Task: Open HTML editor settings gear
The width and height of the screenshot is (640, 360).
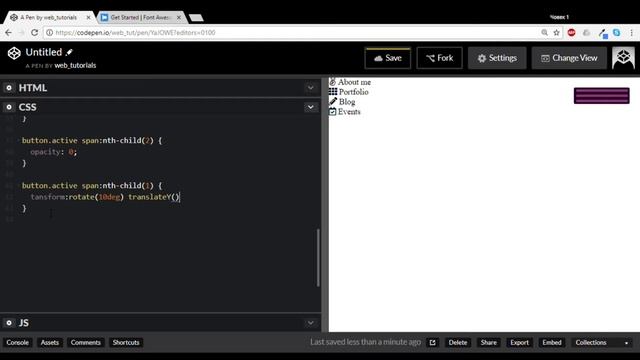Action: (x=9, y=88)
